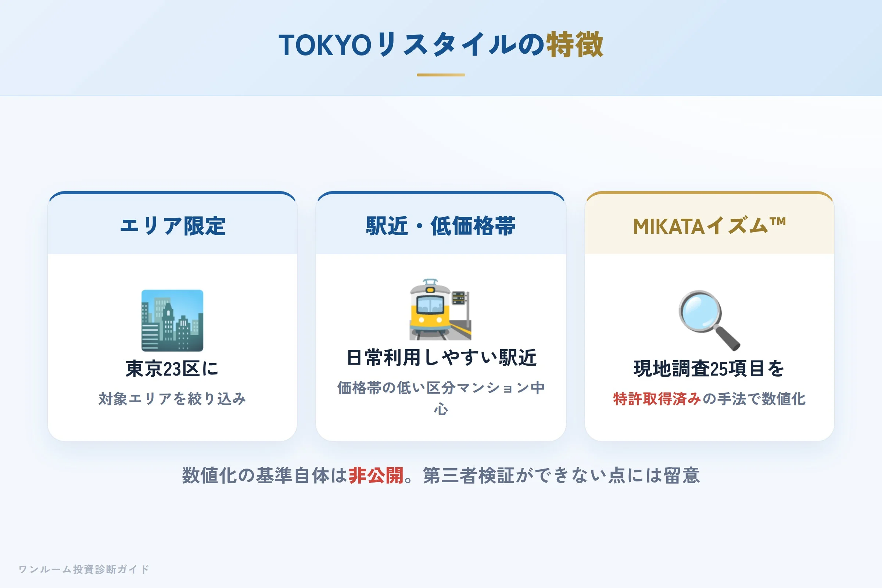Click the footer ワンルーム投資診断ガイド
Image resolution: width=882 pixels, height=588 pixels.
84,569
